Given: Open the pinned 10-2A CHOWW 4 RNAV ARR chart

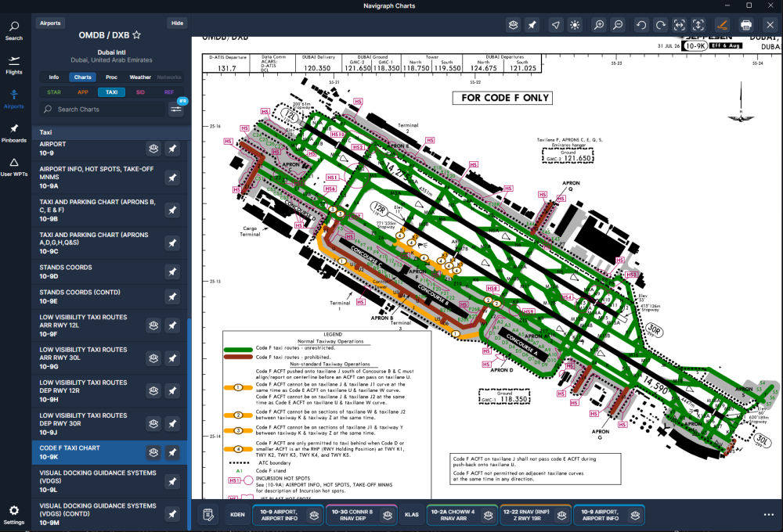Looking at the screenshot, I should point(462,515).
